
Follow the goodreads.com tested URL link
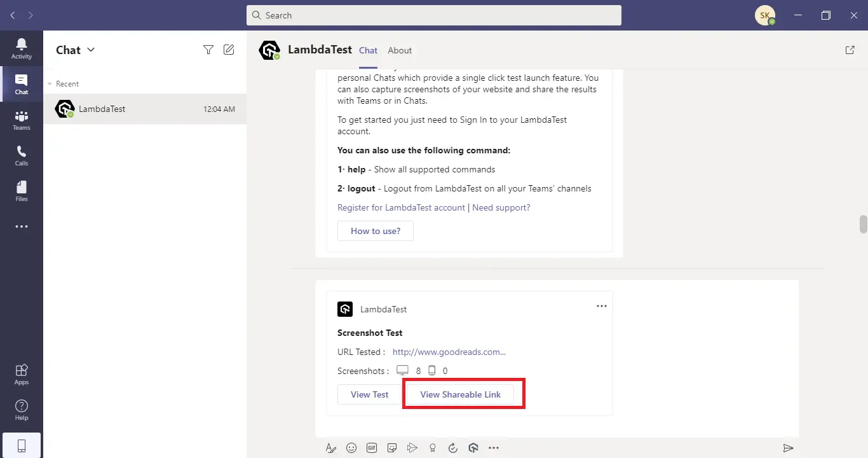point(449,351)
